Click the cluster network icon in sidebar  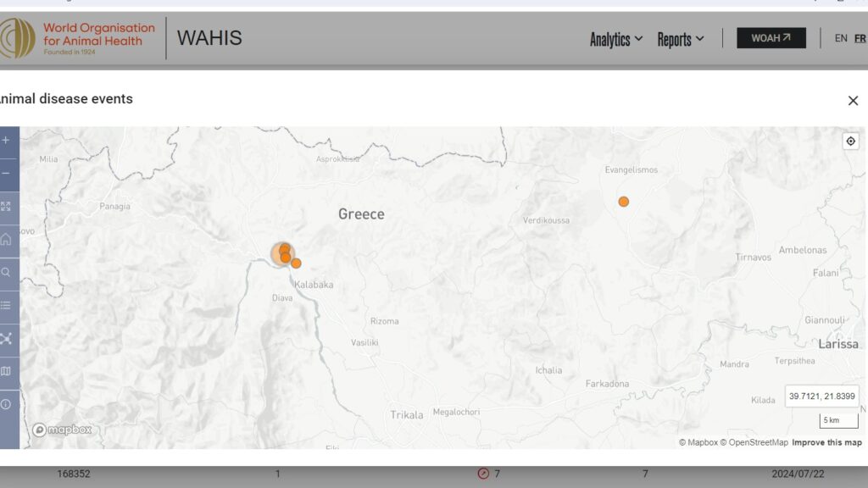click(6, 339)
